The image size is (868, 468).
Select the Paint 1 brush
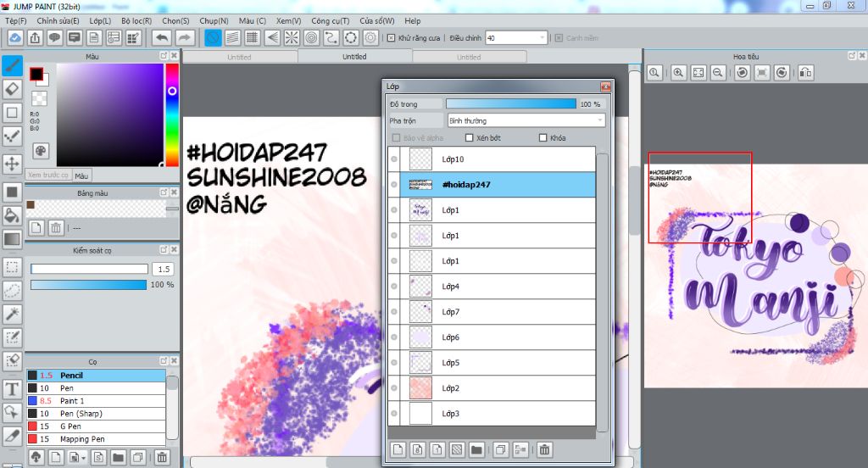point(96,401)
